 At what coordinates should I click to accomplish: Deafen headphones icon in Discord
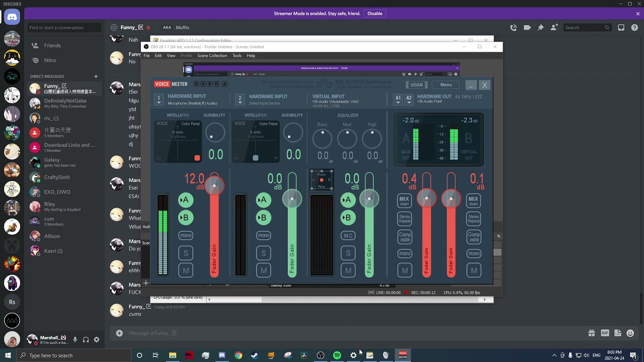[x=86, y=340]
